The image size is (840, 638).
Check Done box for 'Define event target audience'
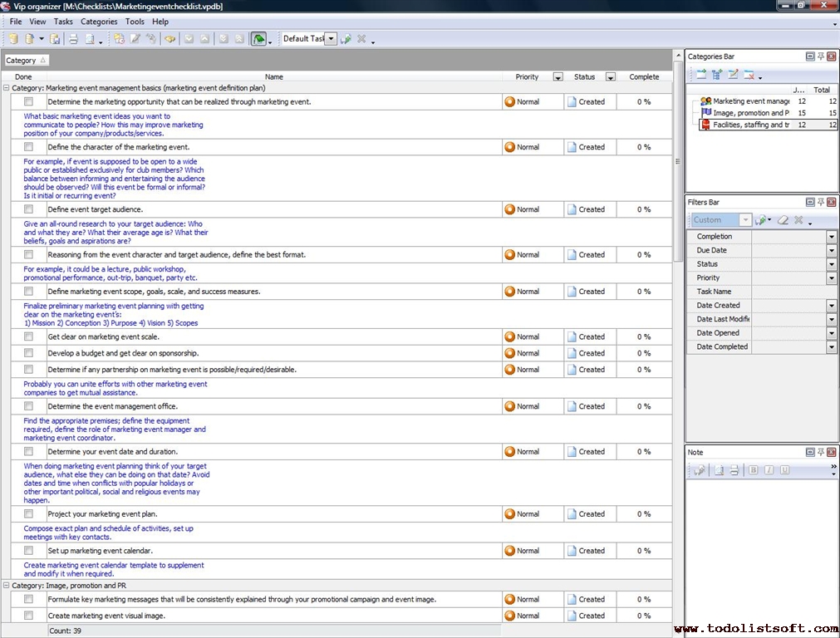pyautogui.click(x=28, y=209)
